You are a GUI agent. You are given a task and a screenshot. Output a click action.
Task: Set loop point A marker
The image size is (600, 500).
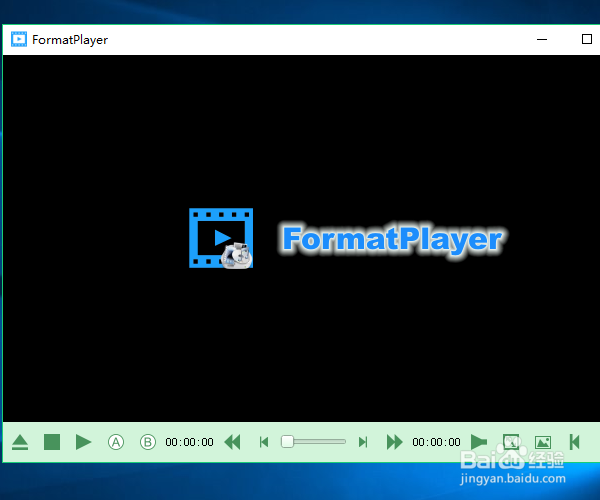click(116, 442)
